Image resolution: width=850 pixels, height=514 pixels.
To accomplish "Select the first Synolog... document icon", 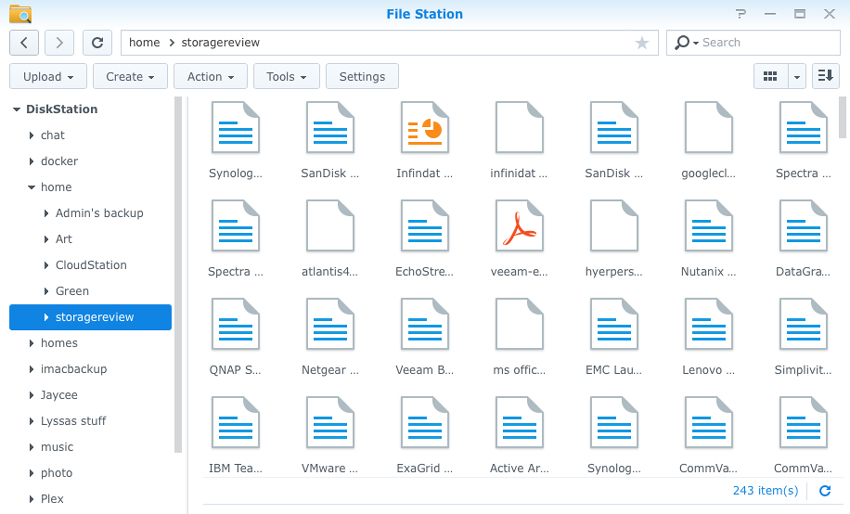I will coord(235,127).
